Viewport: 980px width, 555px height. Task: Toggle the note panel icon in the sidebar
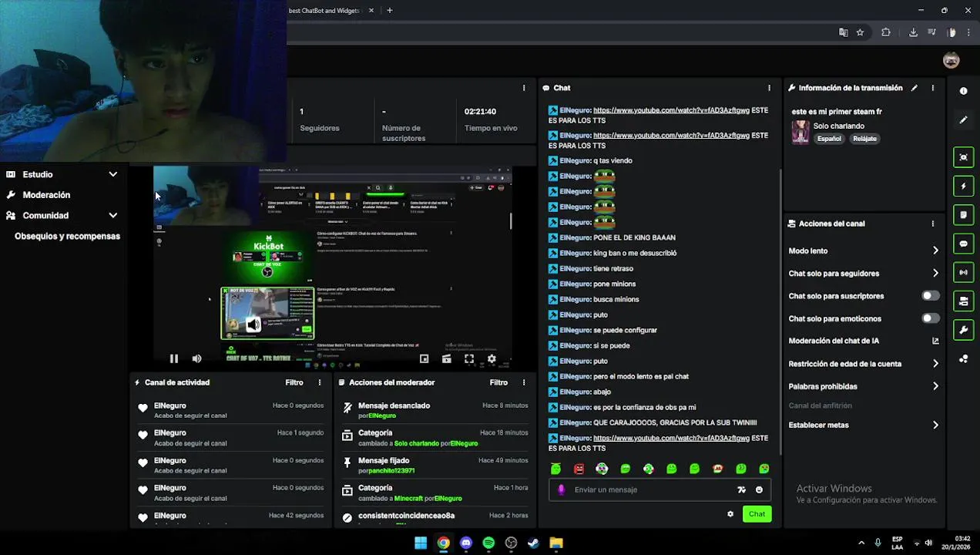(963, 214)
